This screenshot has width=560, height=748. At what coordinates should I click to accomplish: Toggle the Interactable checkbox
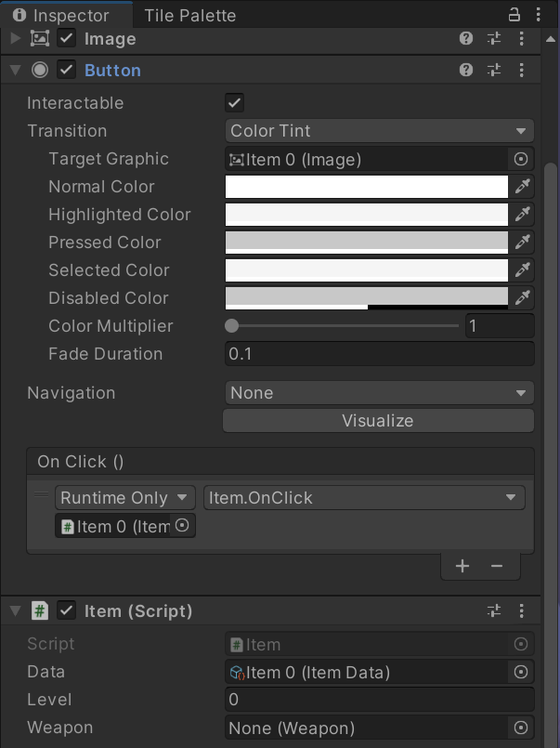234,102
